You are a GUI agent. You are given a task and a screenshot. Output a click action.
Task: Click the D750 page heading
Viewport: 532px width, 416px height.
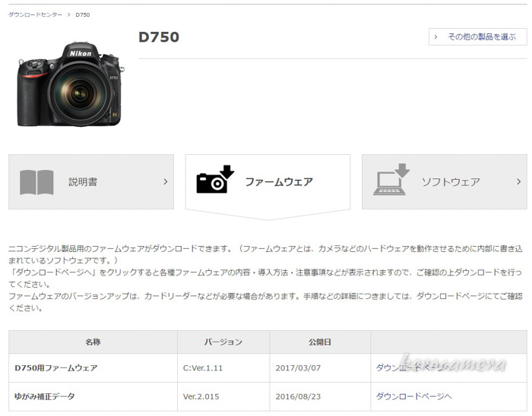coord(159,37)
